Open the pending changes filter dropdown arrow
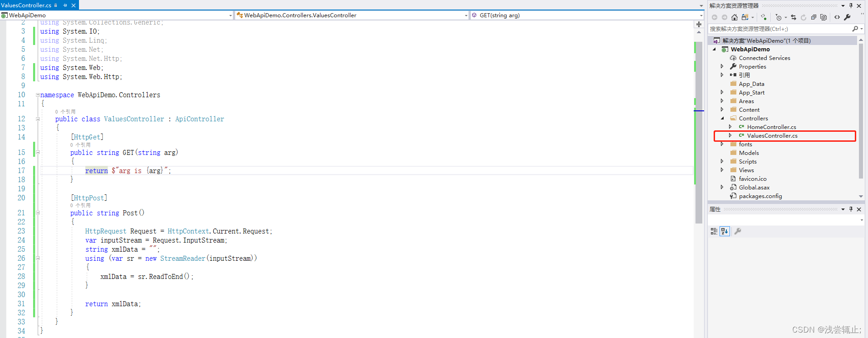Image resolution: width=868 pixels, height=338 pixels. [786, 17]
